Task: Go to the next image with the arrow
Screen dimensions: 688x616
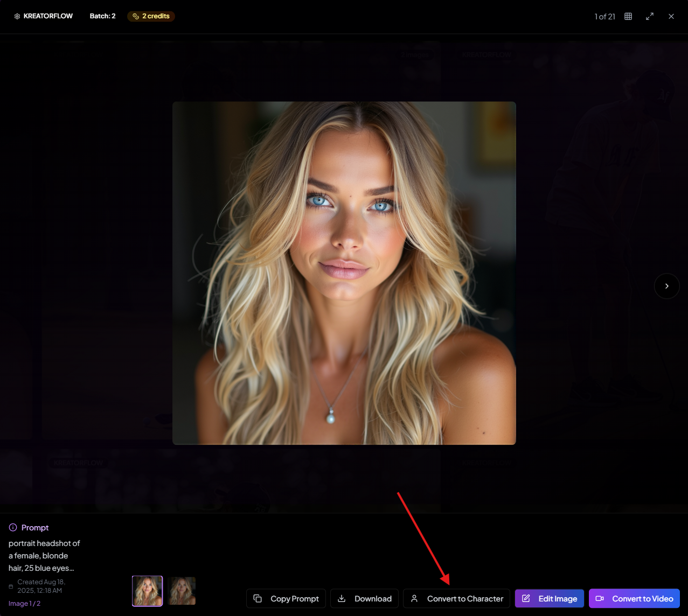Action: pyautogui.click(x=666, y=286)
